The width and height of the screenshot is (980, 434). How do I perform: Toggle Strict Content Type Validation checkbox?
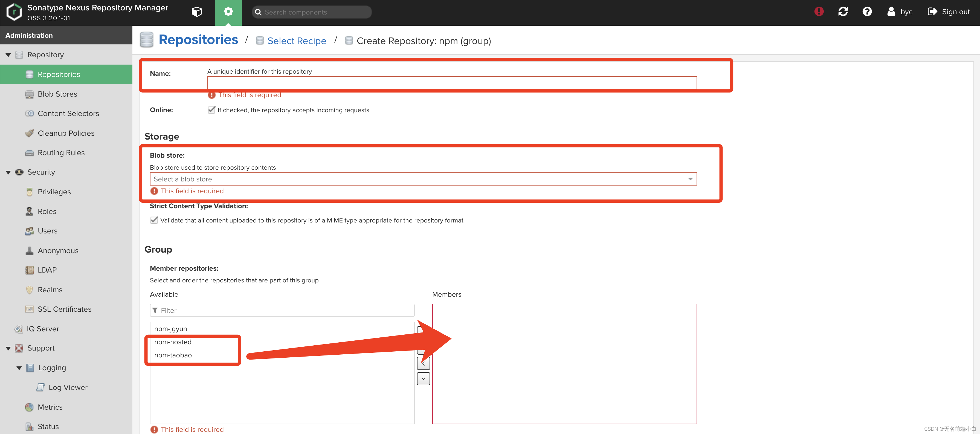tap(154, 220)
